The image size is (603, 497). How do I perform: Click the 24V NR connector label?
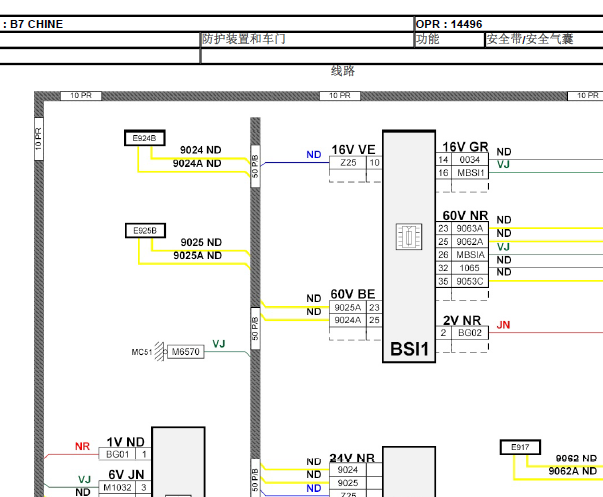(352, 458)
